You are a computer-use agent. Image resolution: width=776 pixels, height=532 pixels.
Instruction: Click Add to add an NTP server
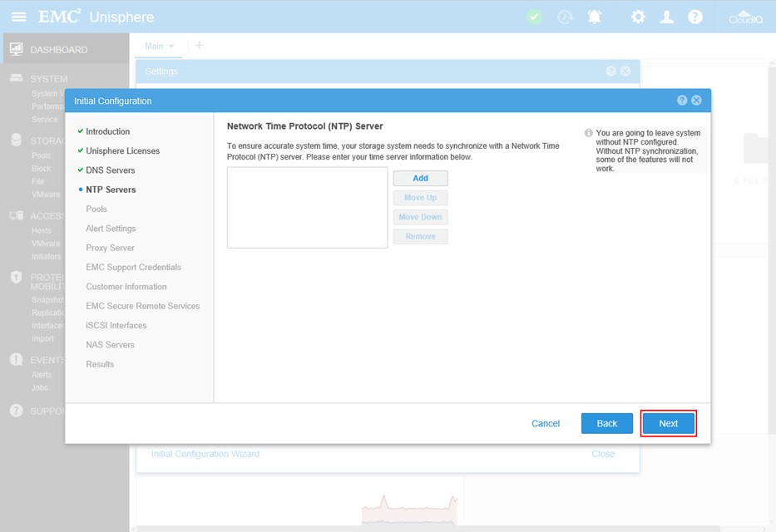pyautogui.click(x=421, y=178)
